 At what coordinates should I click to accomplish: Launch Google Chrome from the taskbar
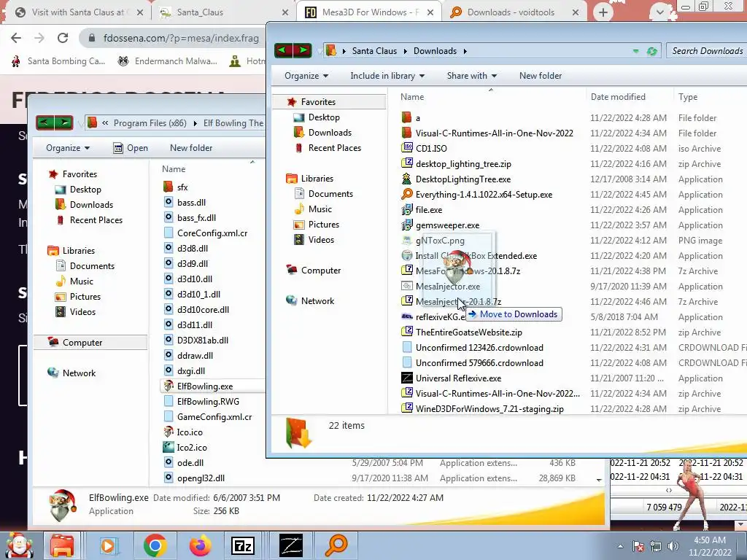pyautogui.click(x=155, y=545)
